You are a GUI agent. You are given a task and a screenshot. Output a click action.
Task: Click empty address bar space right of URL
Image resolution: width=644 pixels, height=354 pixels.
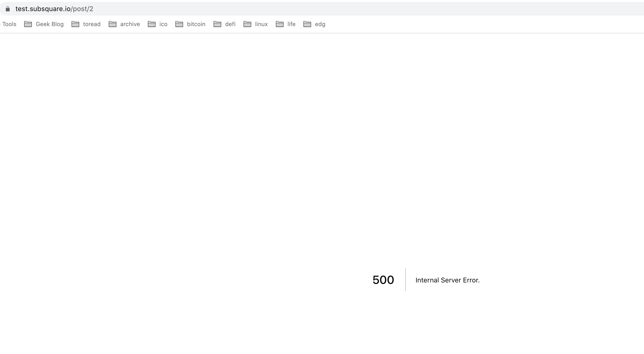point(350,9)
